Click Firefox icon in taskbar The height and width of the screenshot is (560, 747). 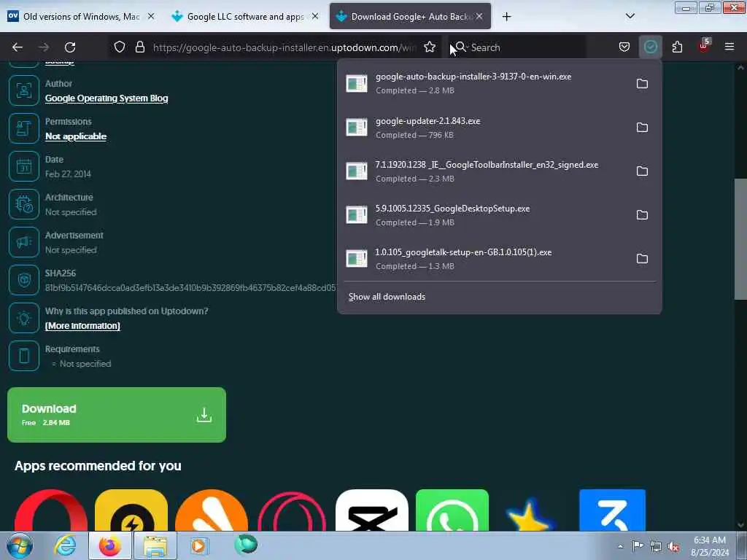click(109, 545)
